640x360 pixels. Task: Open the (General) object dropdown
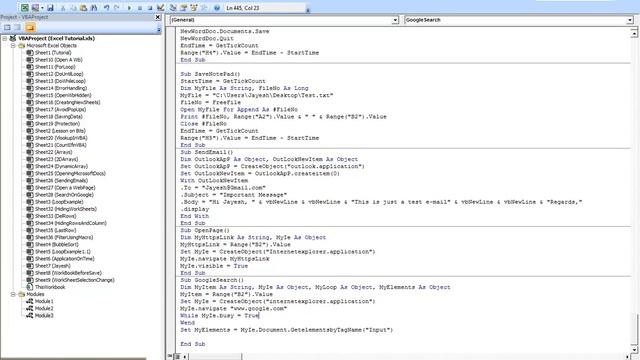click(x=395, y=20)
